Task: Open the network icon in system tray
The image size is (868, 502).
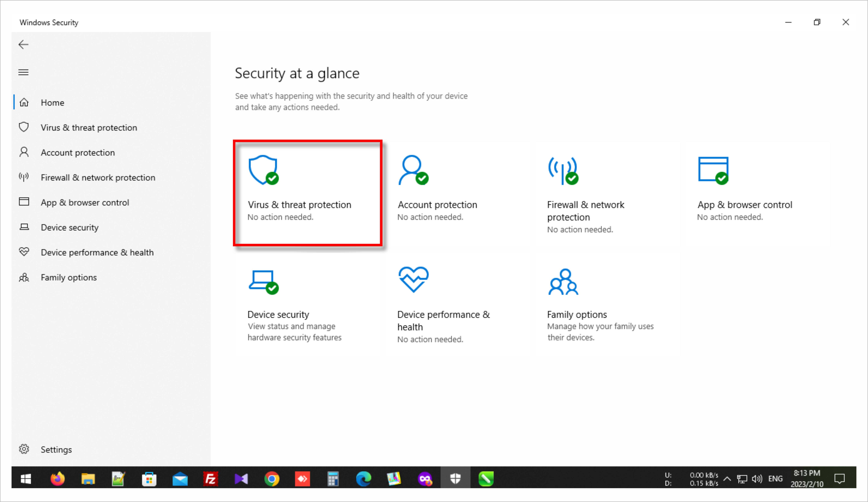Action: tap(742, 479)
